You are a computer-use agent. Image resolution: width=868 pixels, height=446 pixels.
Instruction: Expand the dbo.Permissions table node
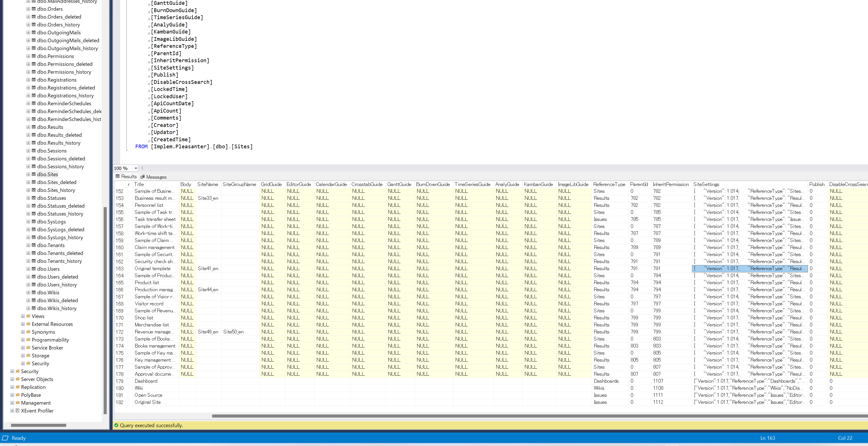click(28, 56)
